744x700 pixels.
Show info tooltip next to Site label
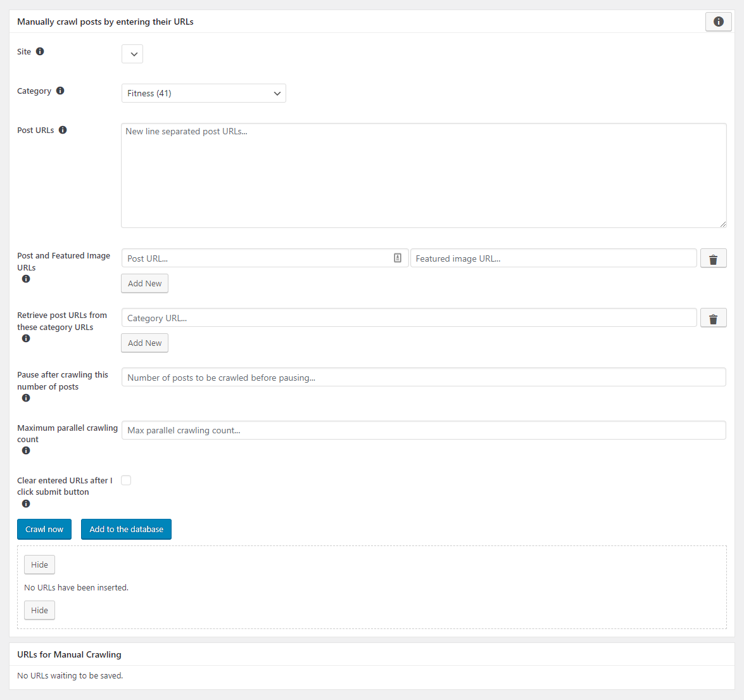[x=40, y=51]
